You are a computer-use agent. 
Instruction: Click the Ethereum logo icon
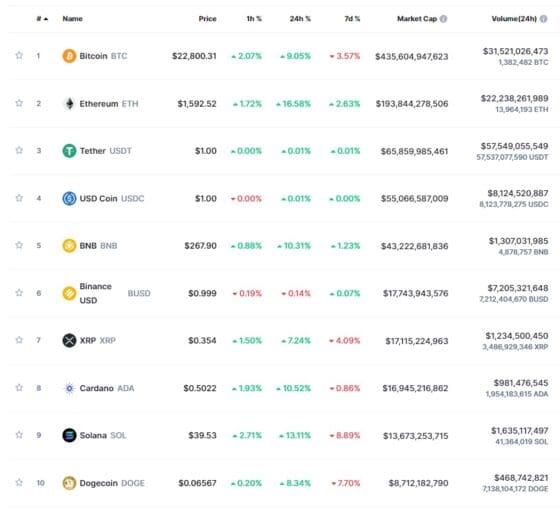[x=69, y=104]
